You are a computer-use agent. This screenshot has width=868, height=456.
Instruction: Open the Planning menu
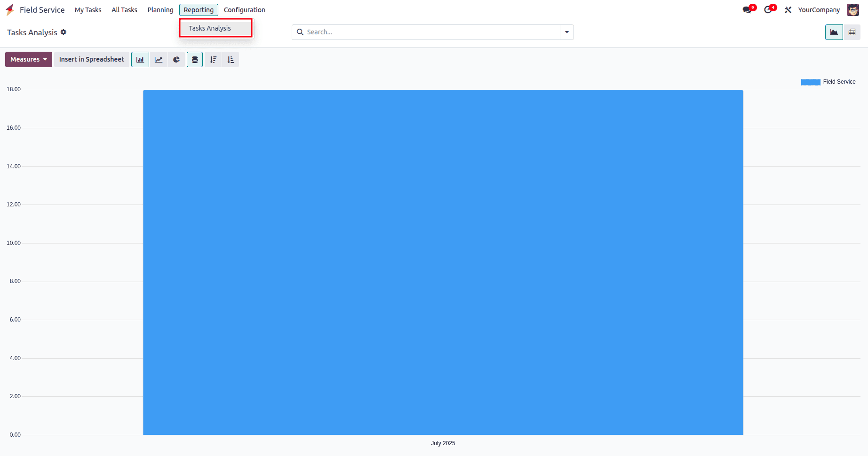160,10
